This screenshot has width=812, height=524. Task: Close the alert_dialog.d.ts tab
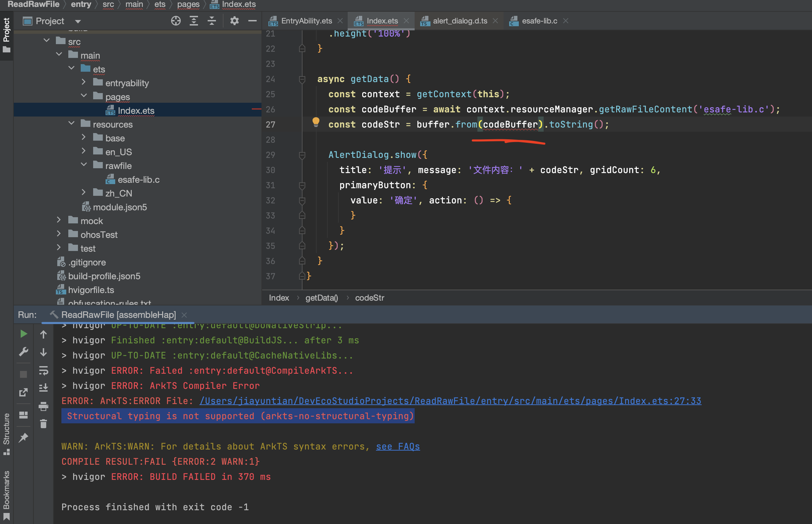[x=495, y=21]
